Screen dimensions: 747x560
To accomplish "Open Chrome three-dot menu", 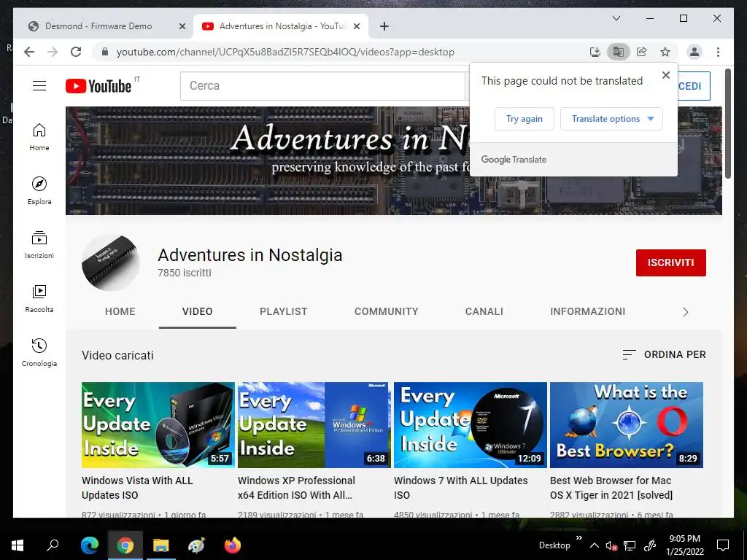I will point(718,52).
